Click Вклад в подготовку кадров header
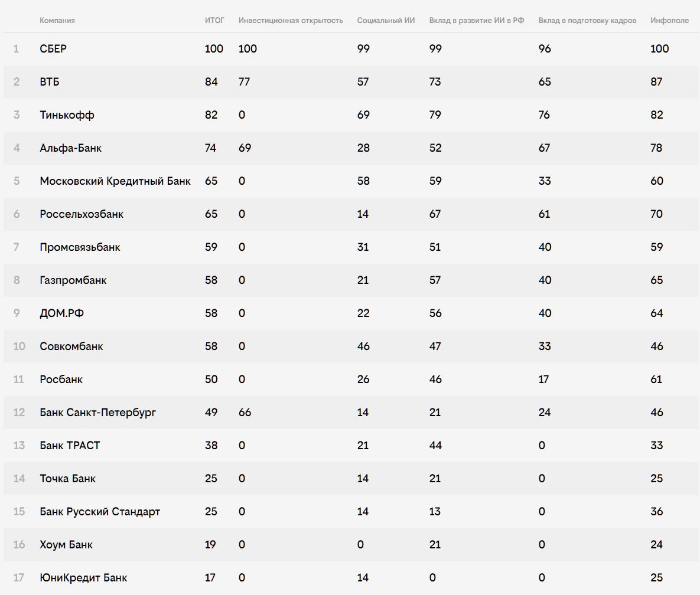Image resolution: width=700 pixels, height=595 pixels. pyautogui.click(x=587, y=21)
